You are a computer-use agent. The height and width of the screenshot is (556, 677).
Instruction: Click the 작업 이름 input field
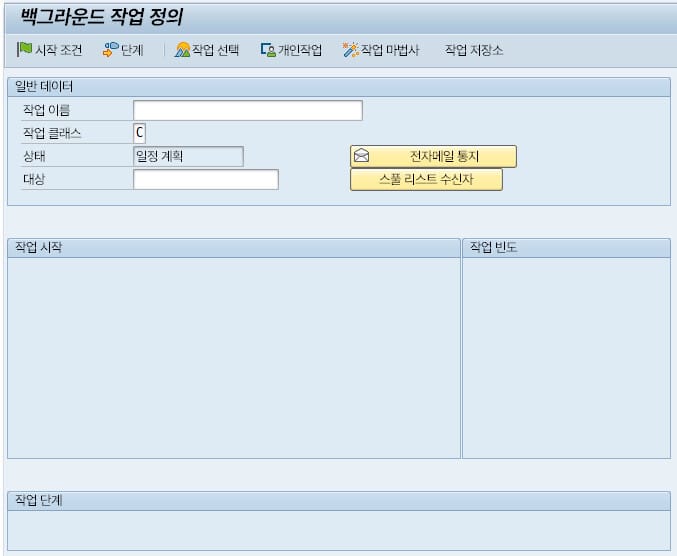(x=247, y=110)
